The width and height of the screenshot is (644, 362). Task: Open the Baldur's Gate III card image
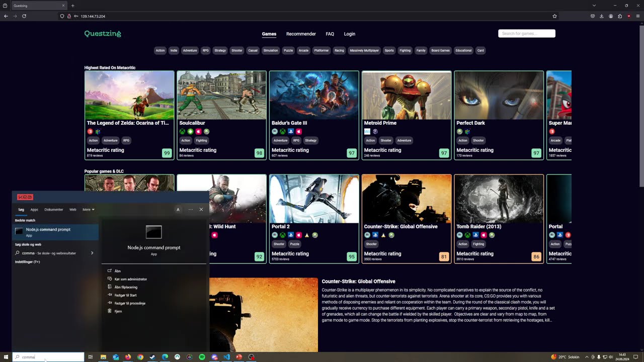pos(314,95)
